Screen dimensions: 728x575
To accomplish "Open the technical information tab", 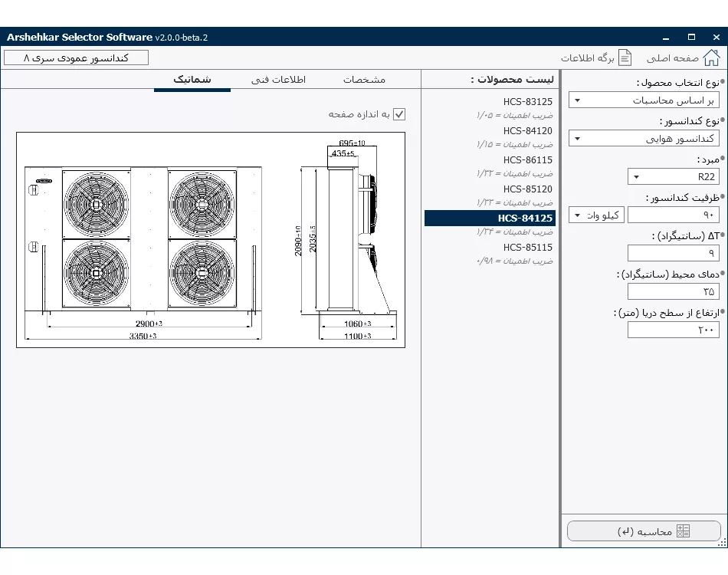I will click(278, 80).
